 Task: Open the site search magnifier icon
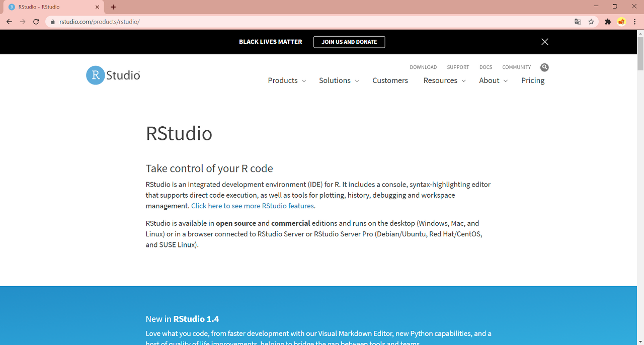pyautogui.click(x=544, y=67)
